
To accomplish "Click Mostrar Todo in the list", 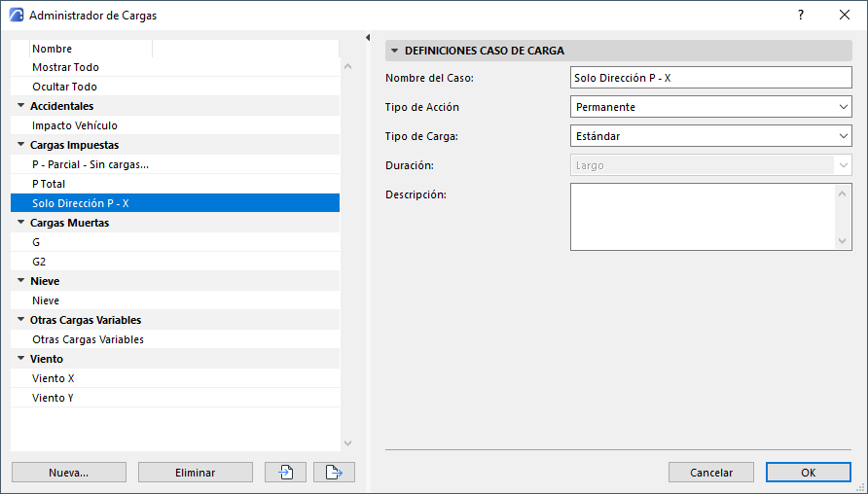I will [65, 67].
